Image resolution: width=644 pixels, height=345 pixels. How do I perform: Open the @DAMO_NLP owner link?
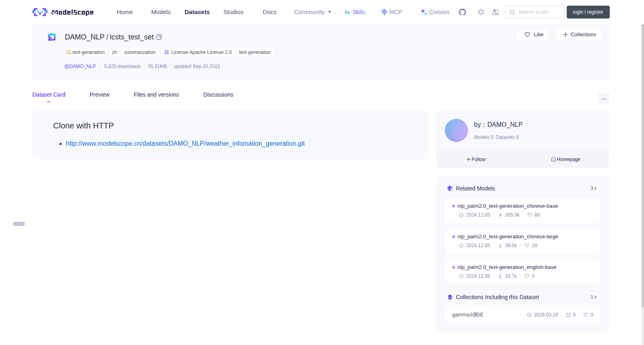click(x=80, y=66)
